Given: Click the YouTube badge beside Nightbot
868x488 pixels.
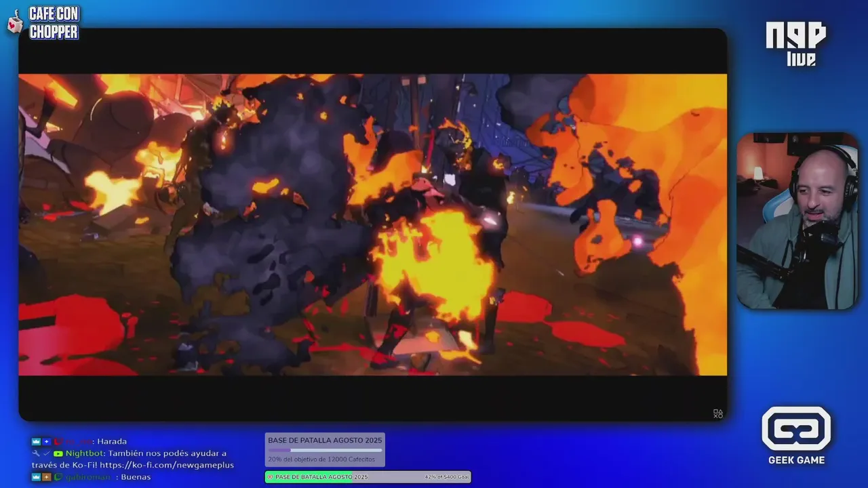Looking at the screenshot, I should point(58,453).
